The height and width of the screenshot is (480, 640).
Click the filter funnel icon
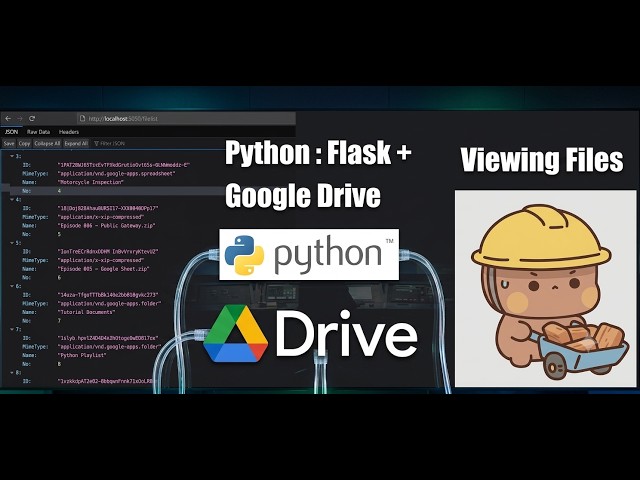97,143
